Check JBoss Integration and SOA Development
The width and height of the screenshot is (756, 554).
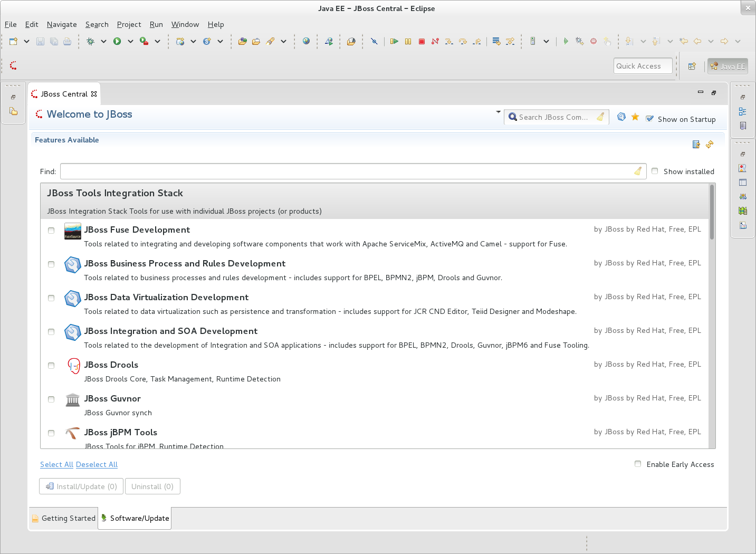tap(51, 332)
